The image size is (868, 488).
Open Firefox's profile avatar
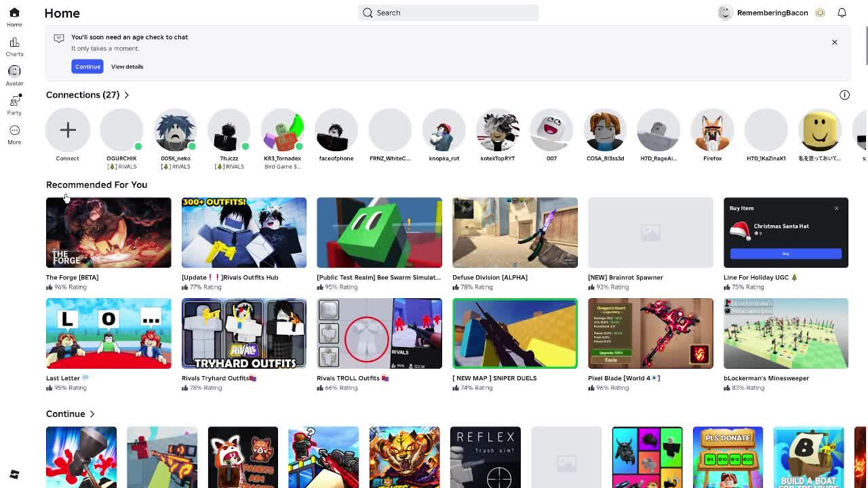tap(713, 129)
